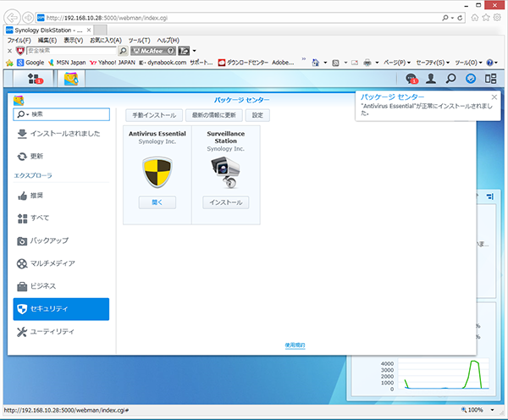The image size is (508, 420).
Task: Click the command bar print icon
Action: [367, 63]
